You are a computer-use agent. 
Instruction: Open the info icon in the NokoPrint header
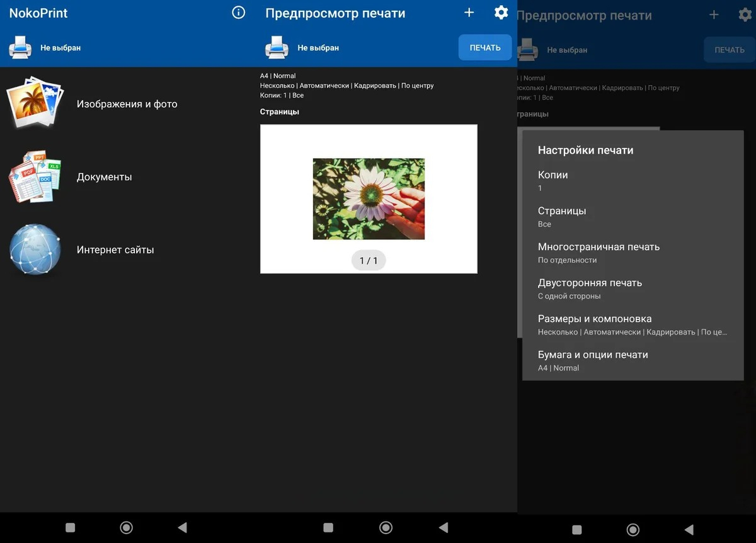tap(238, 13)
